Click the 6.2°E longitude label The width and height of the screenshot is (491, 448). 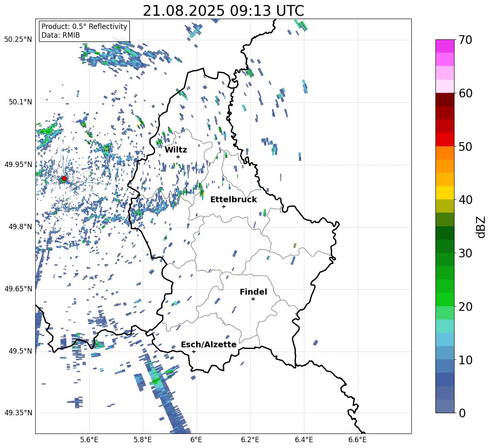pyautogui.click(x=250, y=440)
